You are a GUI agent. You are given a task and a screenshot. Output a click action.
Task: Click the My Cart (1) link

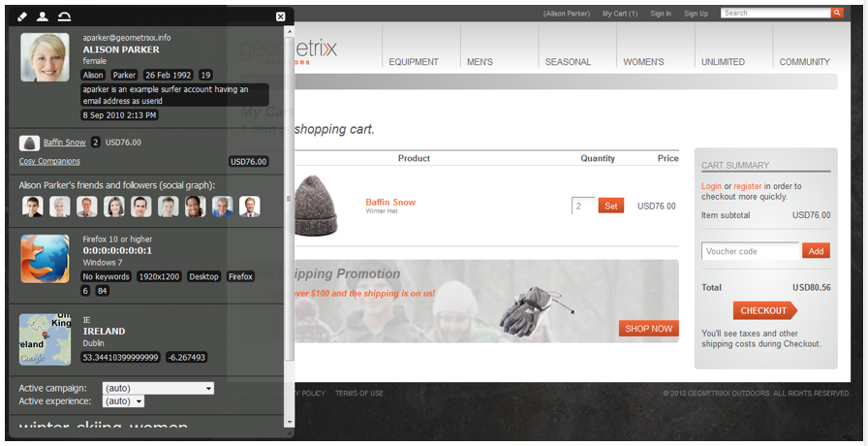coord(620,14)
